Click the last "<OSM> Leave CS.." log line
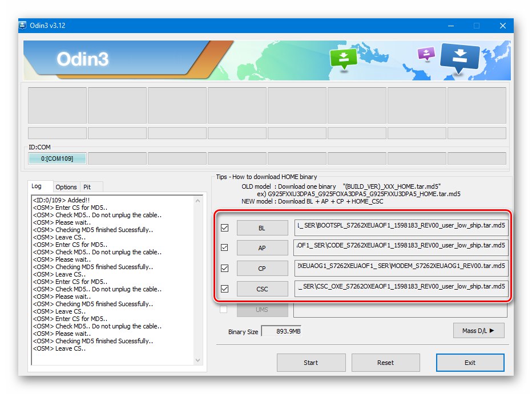 (59, 348)
